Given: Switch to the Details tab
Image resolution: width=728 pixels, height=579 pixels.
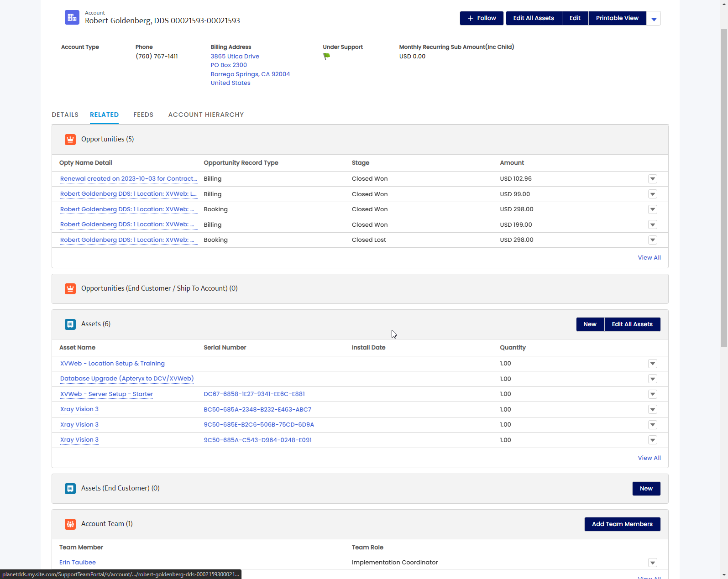Looking at the screenshot, I should pyautogui.click(x=65, y=115).
